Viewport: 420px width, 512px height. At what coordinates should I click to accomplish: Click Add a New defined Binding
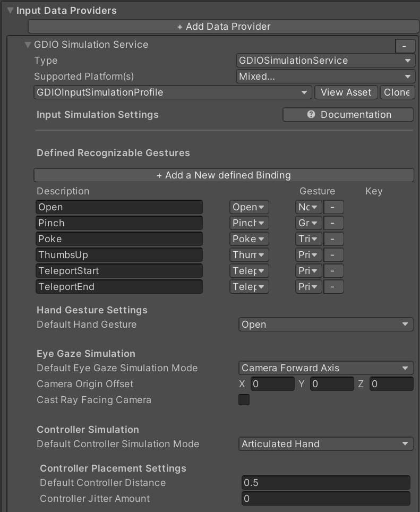tap(224, 175)
